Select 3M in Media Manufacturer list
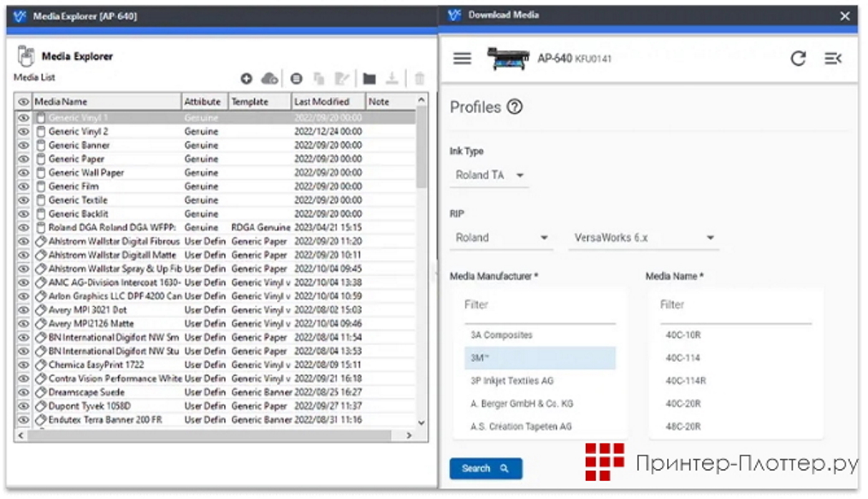The width and height of the screenshot is (868, 499). 540,358
